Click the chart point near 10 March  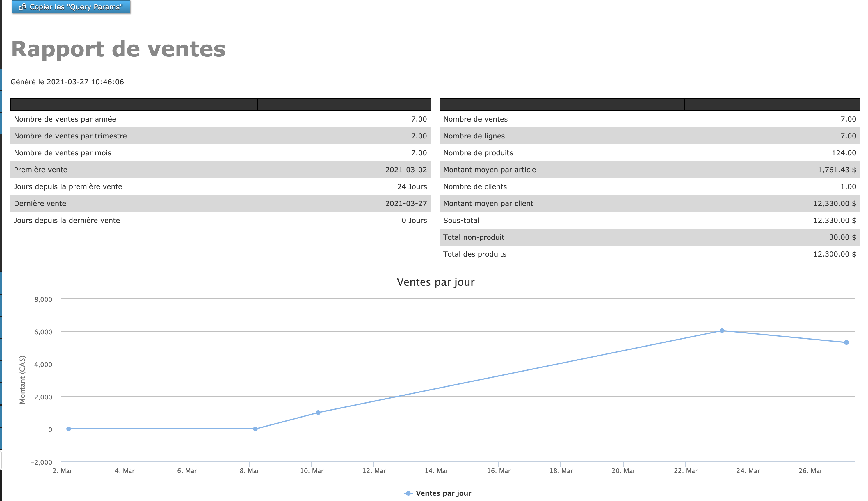click(318, 412)
